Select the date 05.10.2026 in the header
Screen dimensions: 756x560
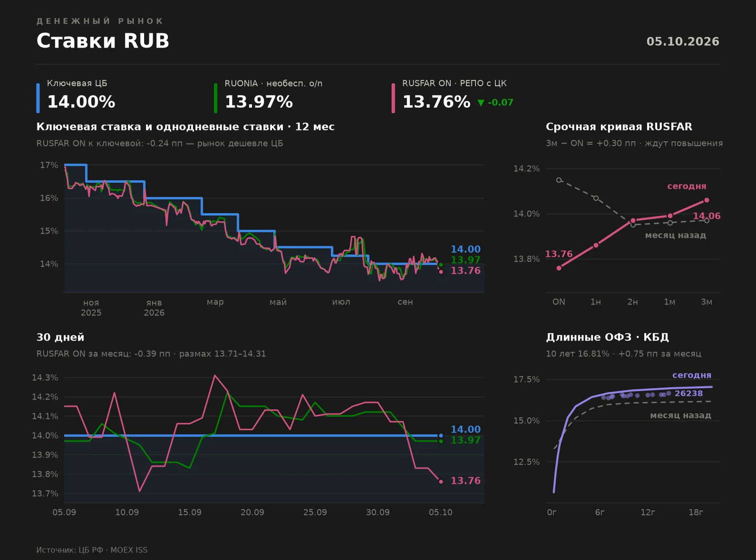click(683, 41)
